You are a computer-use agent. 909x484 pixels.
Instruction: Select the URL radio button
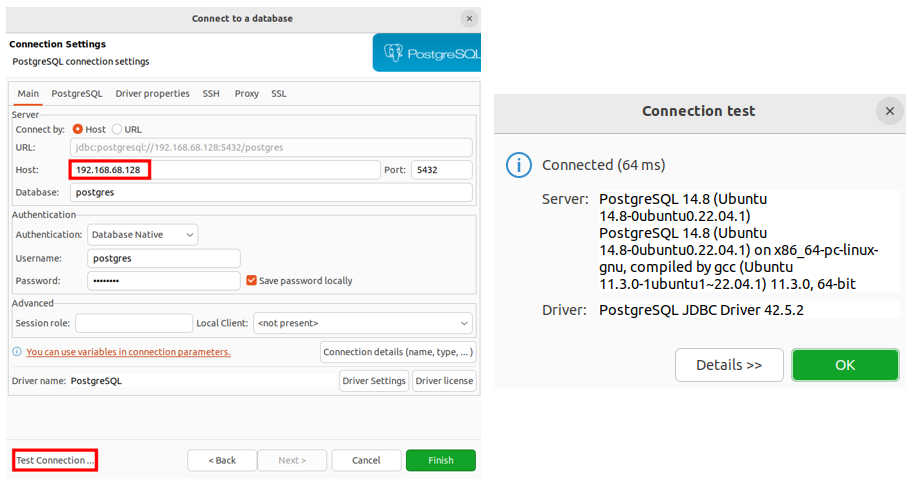[x=117, y=129]
